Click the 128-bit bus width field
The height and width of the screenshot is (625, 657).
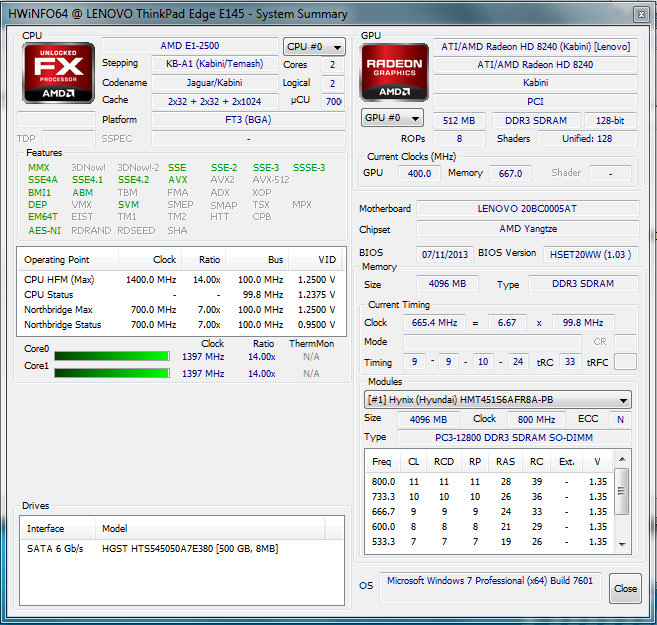coord(610,121)
